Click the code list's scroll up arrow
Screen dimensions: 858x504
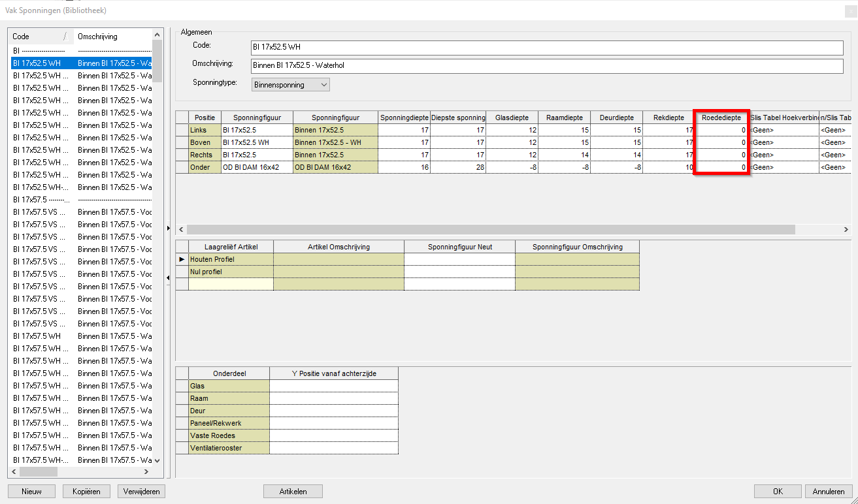click(x=157, y=35)
